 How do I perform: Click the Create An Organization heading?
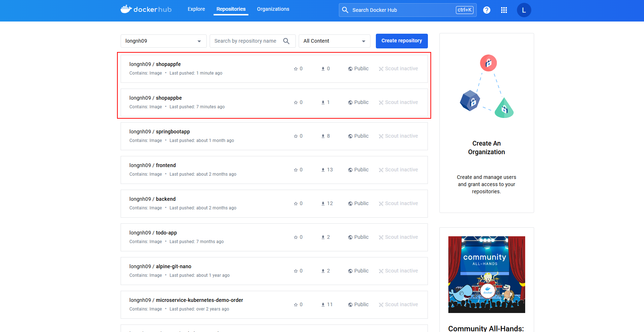486,148
